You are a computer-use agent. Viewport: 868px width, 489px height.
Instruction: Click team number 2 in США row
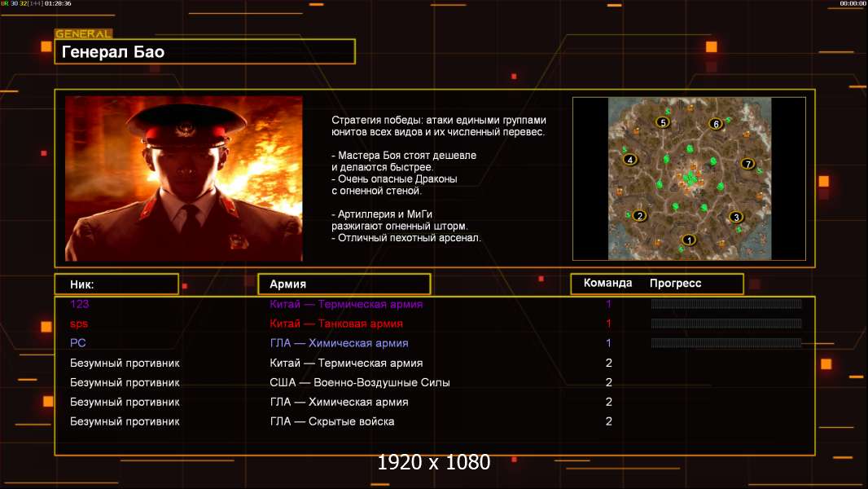point(608,382)
